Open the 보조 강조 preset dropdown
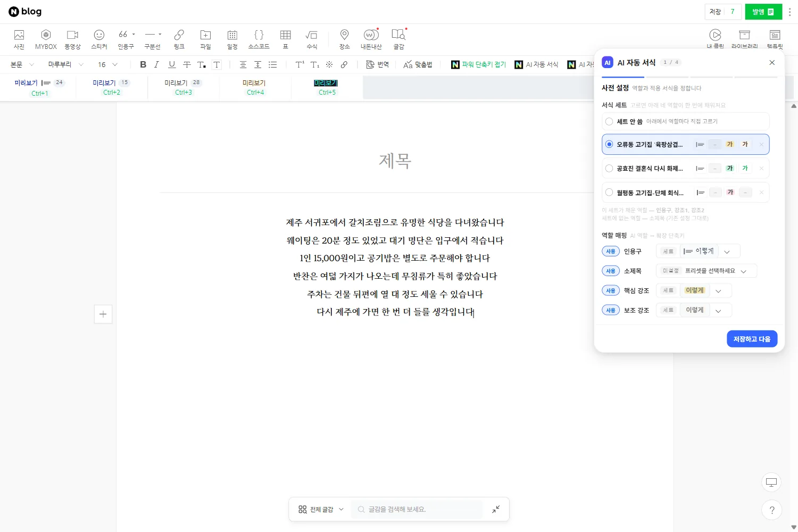 [694, 310]
